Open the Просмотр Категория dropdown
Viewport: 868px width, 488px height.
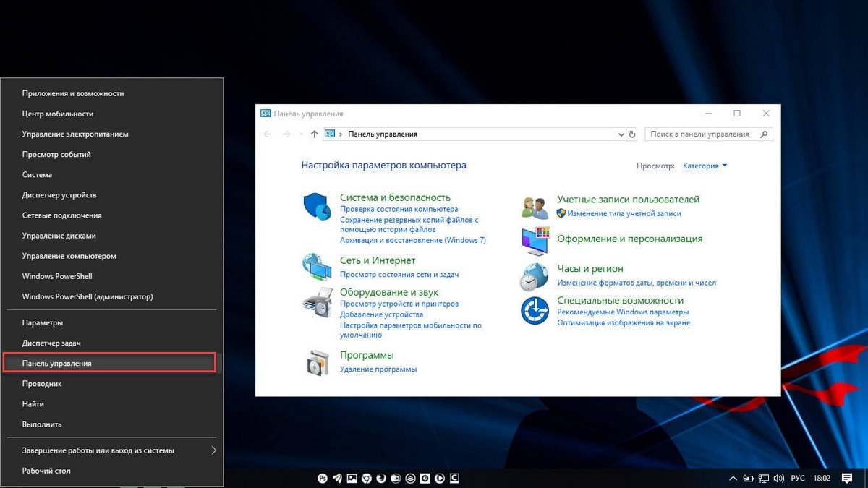coord(705,166)
